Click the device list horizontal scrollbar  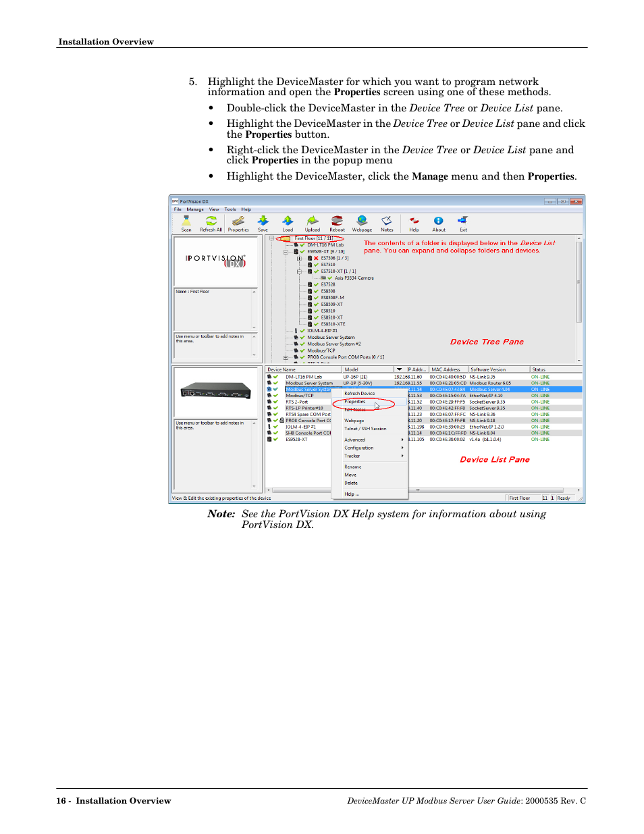tap(423, 490)
